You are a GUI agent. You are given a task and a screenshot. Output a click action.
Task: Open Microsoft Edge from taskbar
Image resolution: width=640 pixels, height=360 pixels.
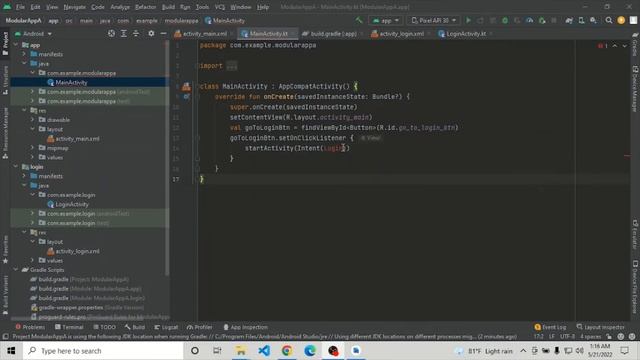click(x=310, y=351)
